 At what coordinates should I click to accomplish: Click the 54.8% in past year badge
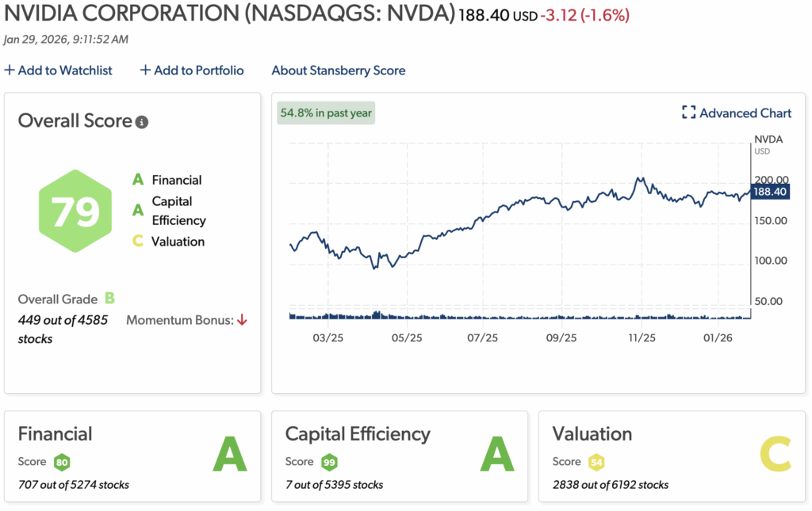coord(326,112)
